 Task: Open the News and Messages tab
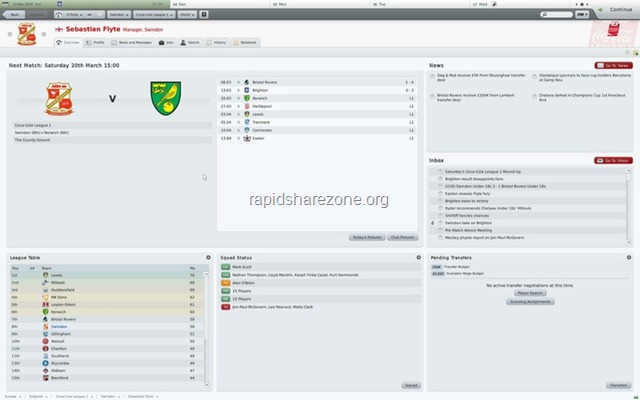tap(132, 42)
